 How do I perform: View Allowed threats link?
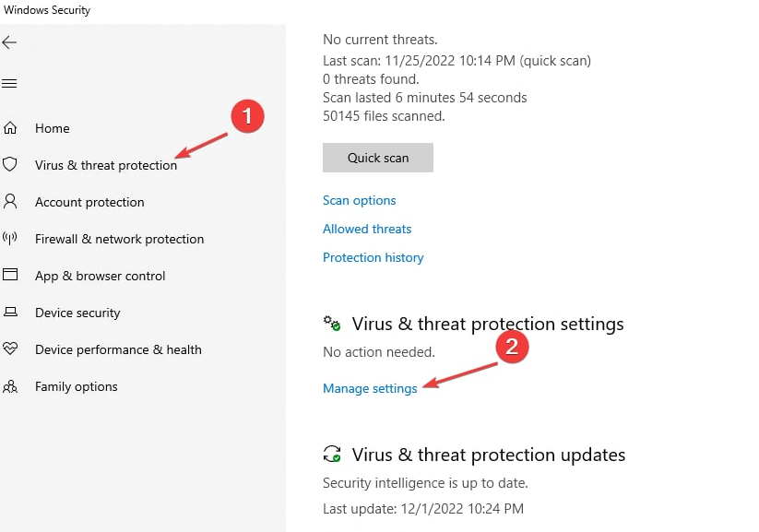[x=367, y=229]
